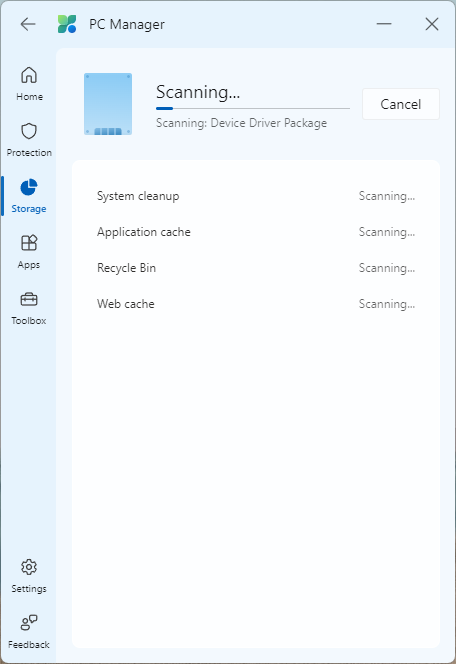Screen dimensions: 456x664
Task: Open the Toolbox briefcase icon
Action: coord(29,299)
